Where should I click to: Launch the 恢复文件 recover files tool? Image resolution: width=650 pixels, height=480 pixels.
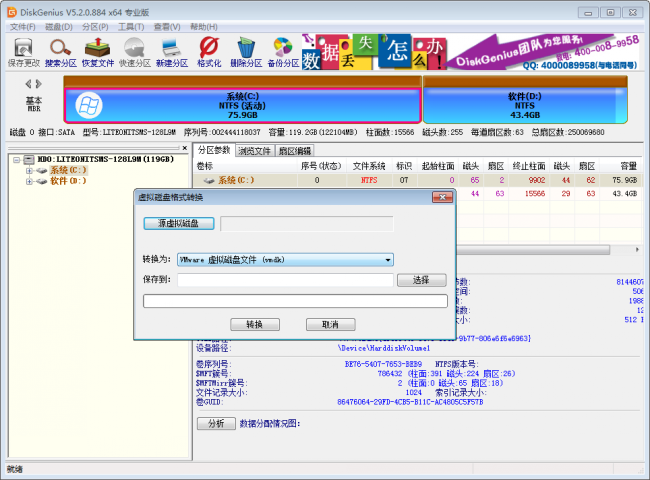[98, 53]
